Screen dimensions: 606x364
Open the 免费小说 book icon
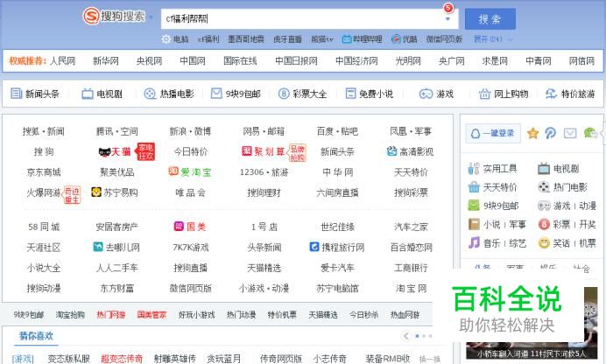[350, 94]
